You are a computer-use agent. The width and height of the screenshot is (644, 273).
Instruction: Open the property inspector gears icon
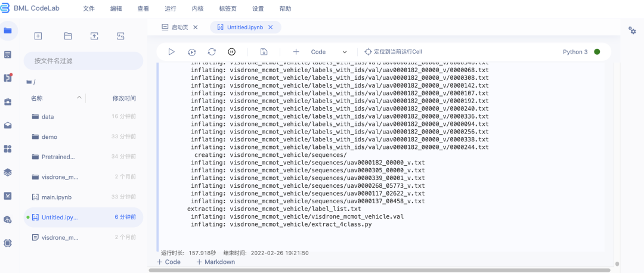coord(633,30)
